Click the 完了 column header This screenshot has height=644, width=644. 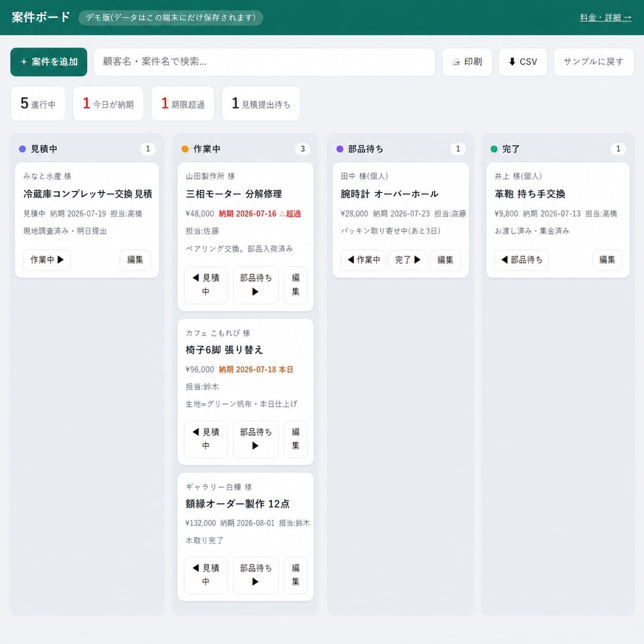click(x=511, y=149)
